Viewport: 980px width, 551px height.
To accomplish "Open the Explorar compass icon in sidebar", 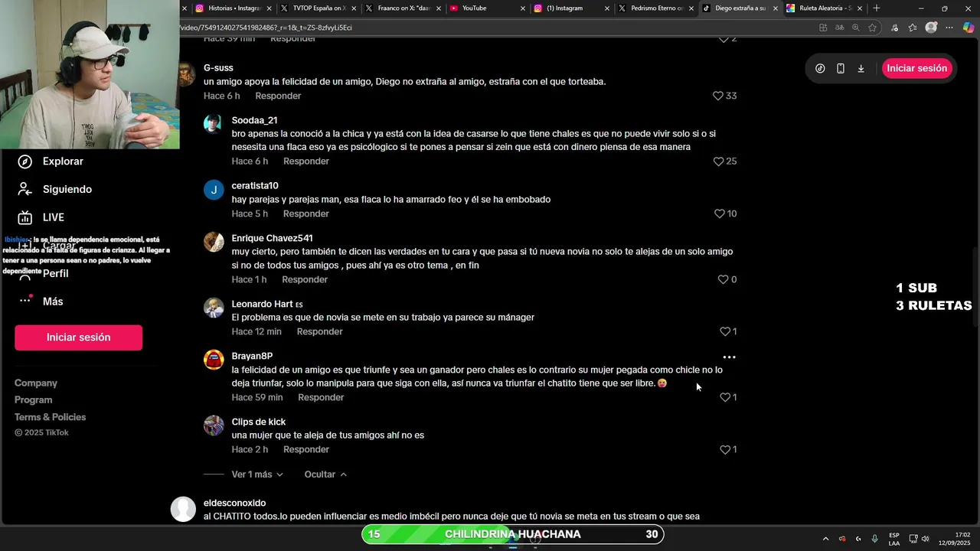I will click(x=25, y=161).
